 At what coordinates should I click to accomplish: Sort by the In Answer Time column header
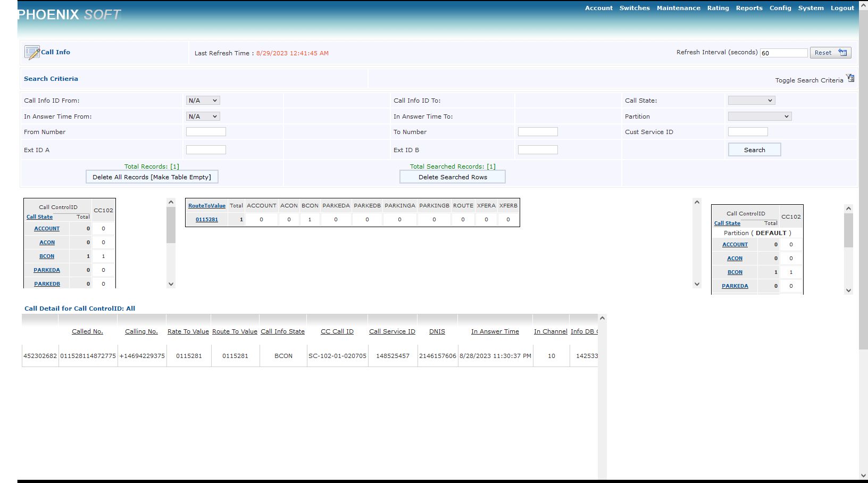click(x=495, y=331)
